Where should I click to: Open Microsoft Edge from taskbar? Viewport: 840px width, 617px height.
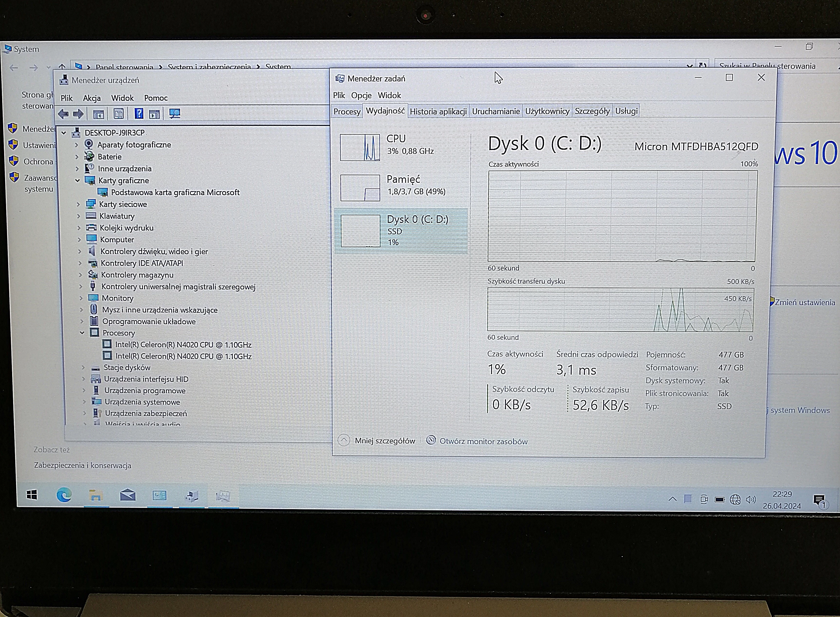coord(64,495)
